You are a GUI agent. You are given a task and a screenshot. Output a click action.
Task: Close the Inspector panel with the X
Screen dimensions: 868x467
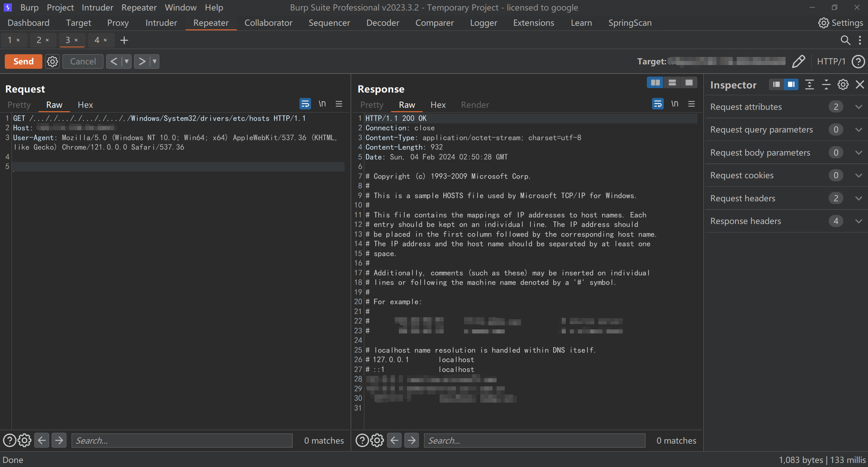tap(860, 84)
